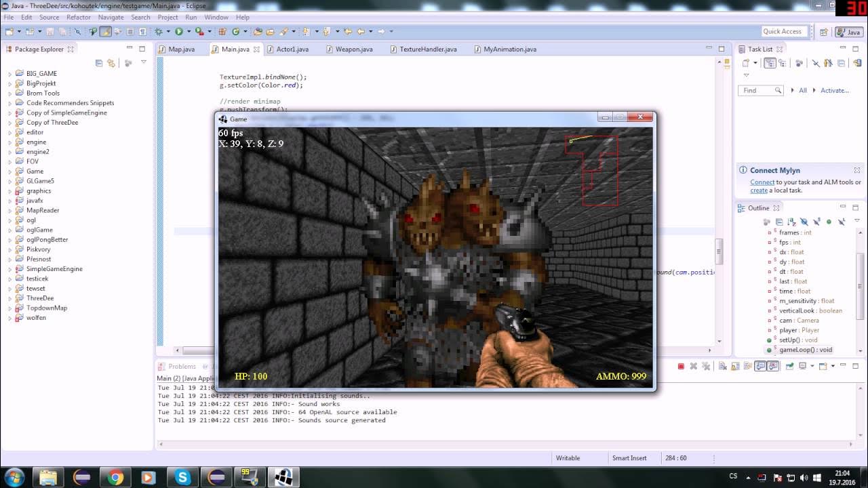
Task: Expand the BIG_GAME project
Action: pyautogui.click(x=9, y=74)
